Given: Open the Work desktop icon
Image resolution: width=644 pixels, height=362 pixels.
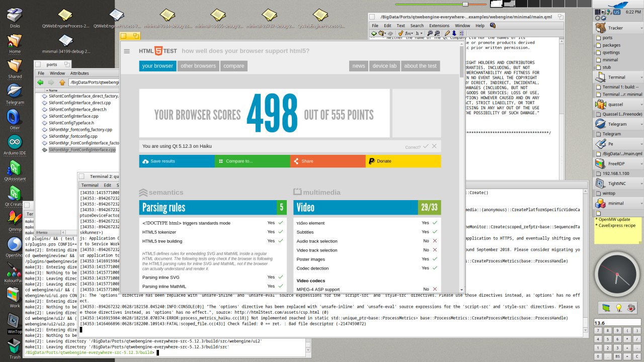Looking at the screenshot, I should [x=15, y=297].
